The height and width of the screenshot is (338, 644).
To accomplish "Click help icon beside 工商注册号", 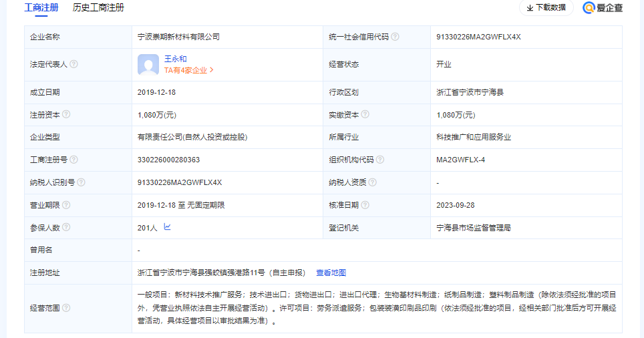I will tap(74, 160).
